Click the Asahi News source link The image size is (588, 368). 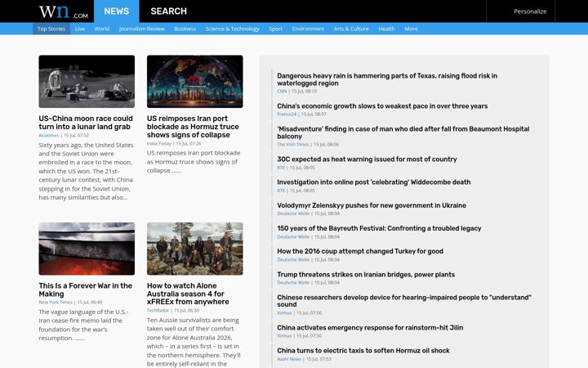click(x=289, y=359)
